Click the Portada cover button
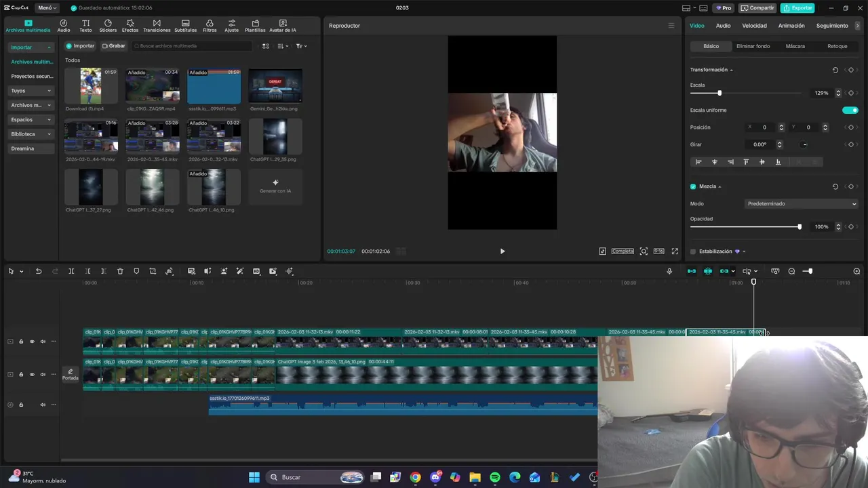 point(71,374)
